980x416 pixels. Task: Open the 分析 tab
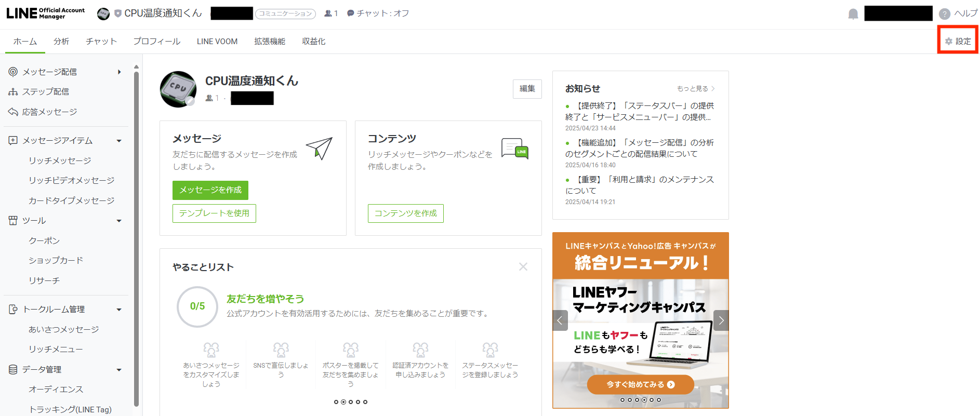click(61, 42)
